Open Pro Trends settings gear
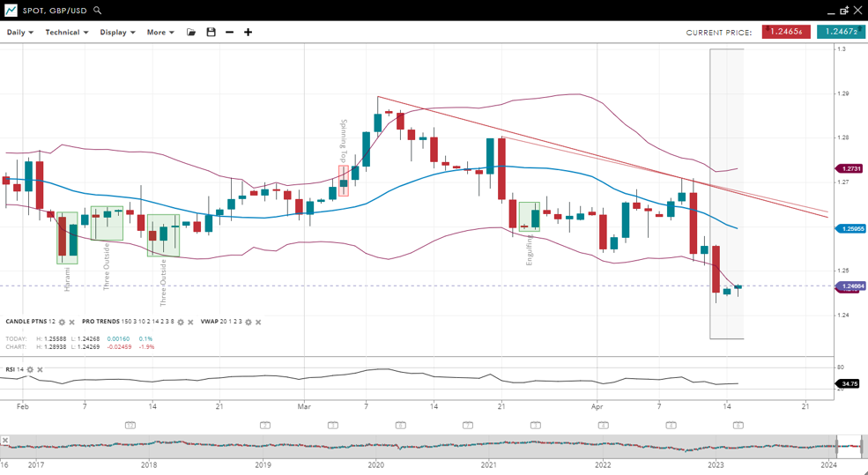Viewport: 868px width, 475px height. (181, 323)
